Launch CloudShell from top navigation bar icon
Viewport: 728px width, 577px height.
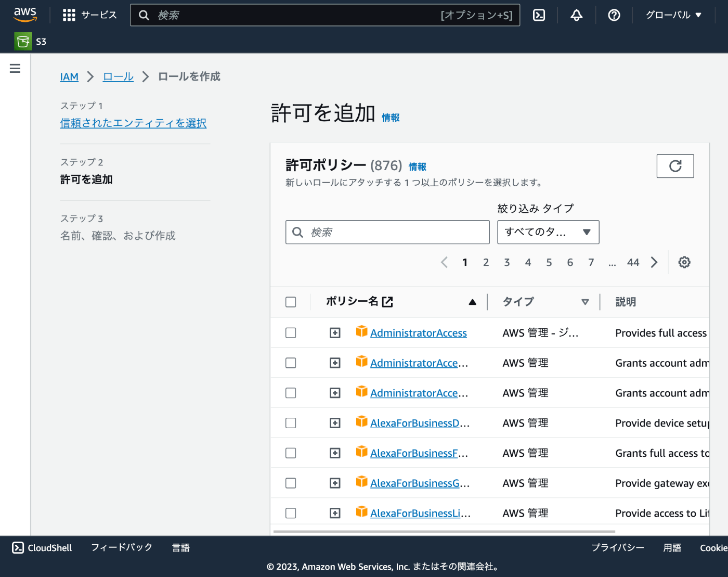[x=539, y=15]
